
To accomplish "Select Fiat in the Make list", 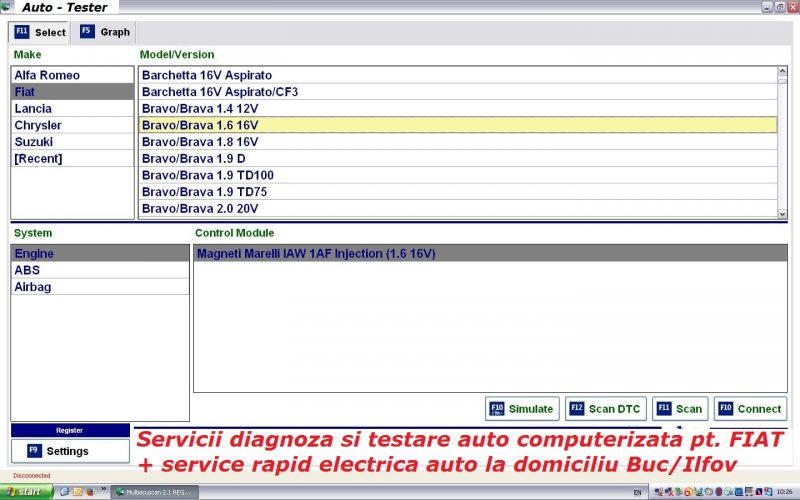I will click(72, 92).
